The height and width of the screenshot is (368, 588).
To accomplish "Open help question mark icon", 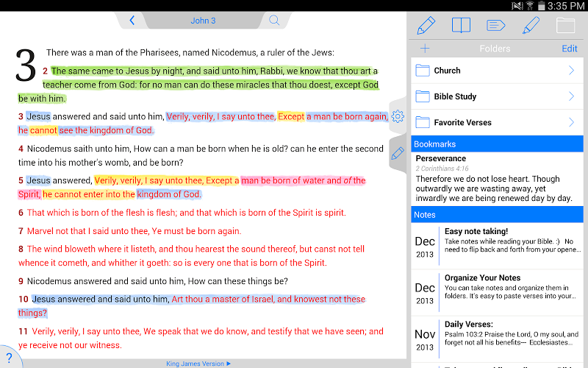I will 7,360.
